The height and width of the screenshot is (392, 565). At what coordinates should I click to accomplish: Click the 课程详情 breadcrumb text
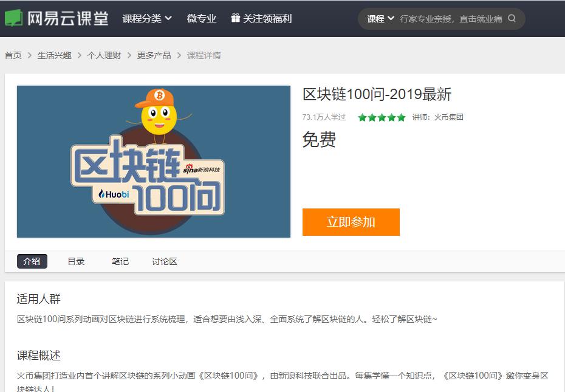204,55
